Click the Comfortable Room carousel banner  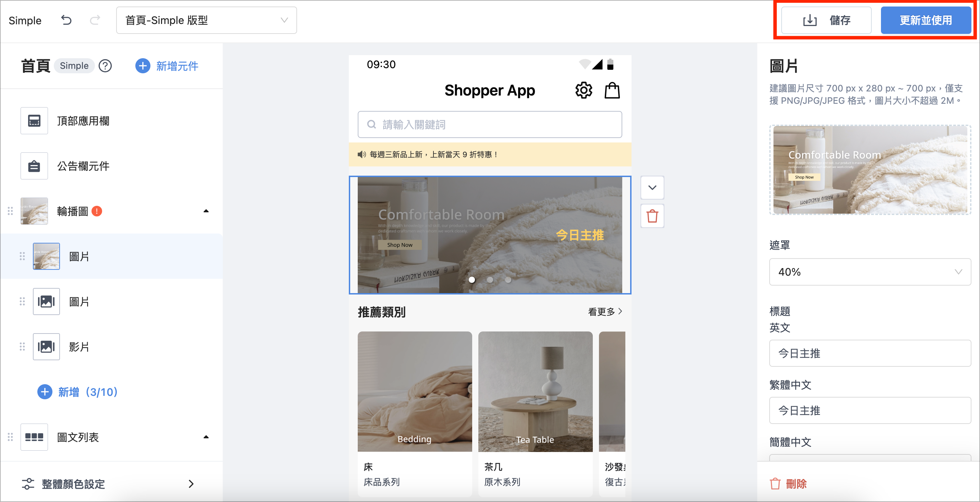point(490,235)
